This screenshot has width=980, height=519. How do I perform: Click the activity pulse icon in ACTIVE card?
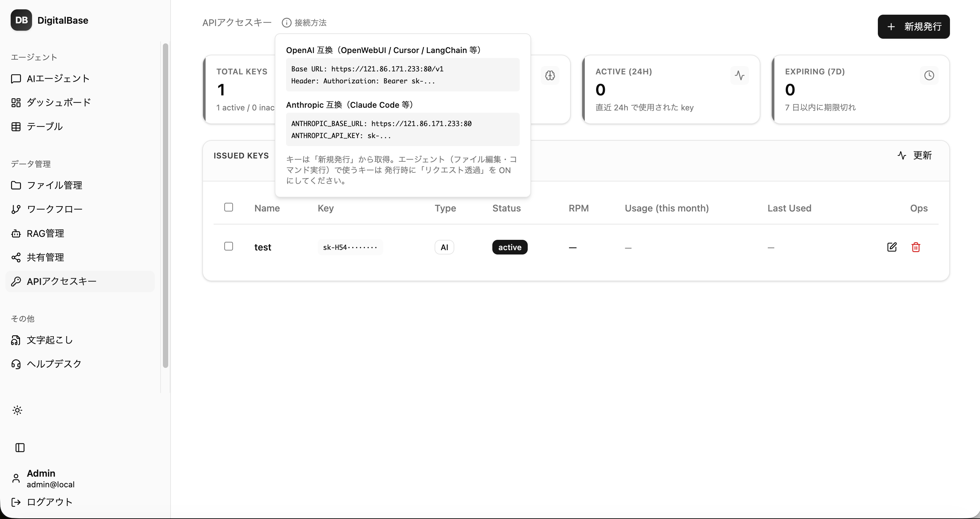pyautogui.click(x=740, y=75)
